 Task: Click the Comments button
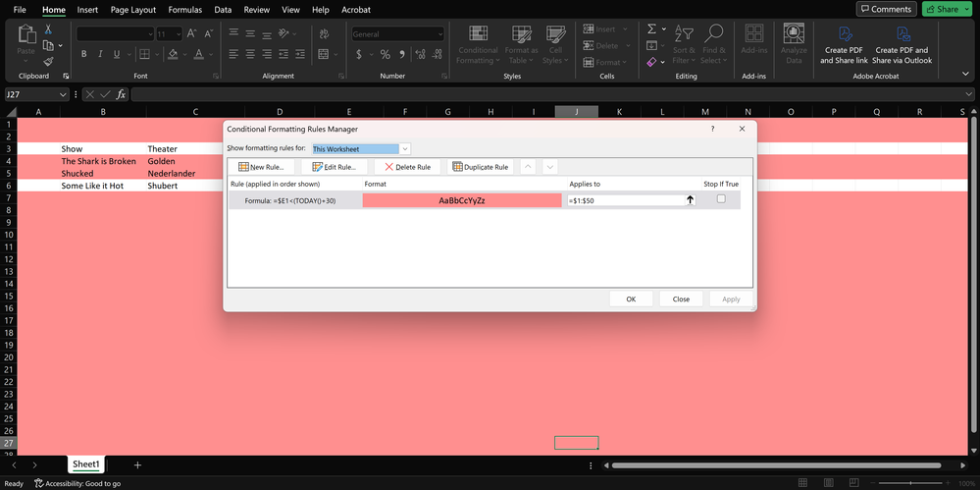pos(886,10)
